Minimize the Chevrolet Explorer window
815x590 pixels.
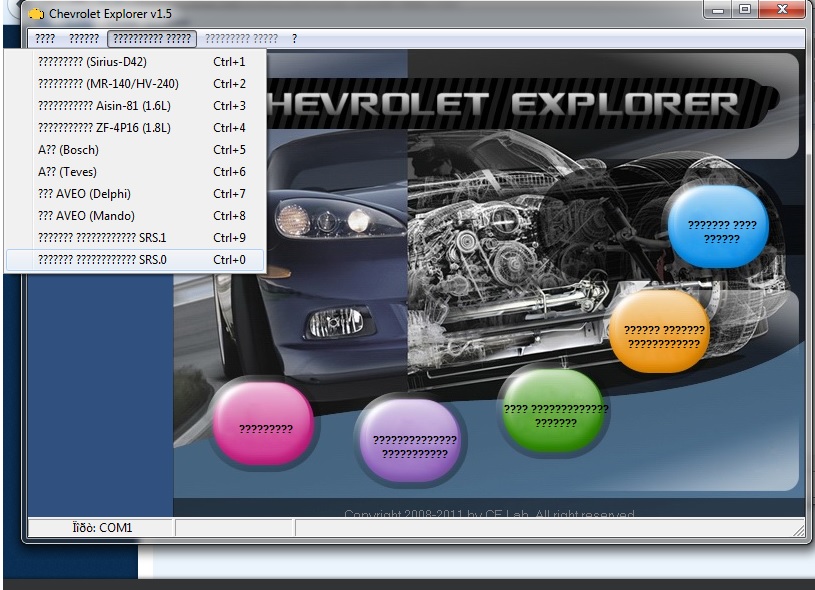coord(718,10)
